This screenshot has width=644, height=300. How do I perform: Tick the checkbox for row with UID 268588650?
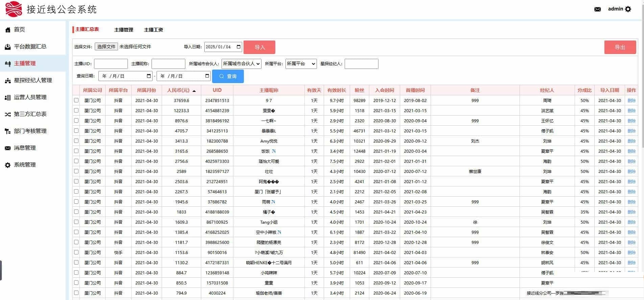pyautogui.click(x=76, y=151)
